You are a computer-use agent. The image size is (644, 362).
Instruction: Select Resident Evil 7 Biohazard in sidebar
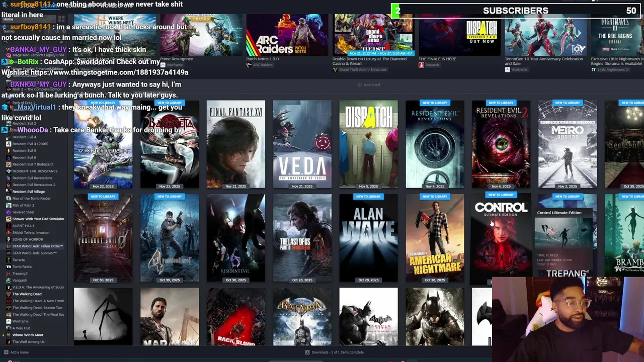point(32,164)
